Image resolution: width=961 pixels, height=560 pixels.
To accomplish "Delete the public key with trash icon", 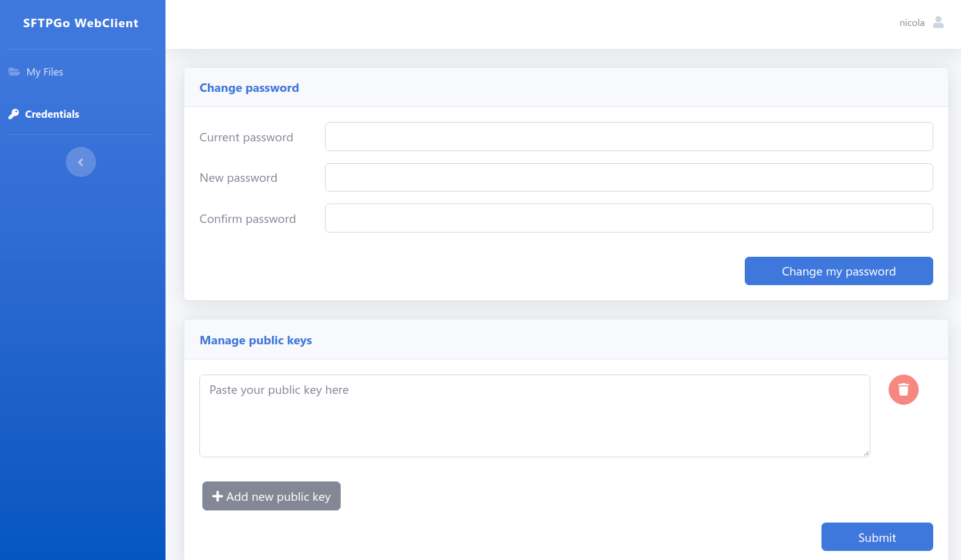I will click(903, 390).
